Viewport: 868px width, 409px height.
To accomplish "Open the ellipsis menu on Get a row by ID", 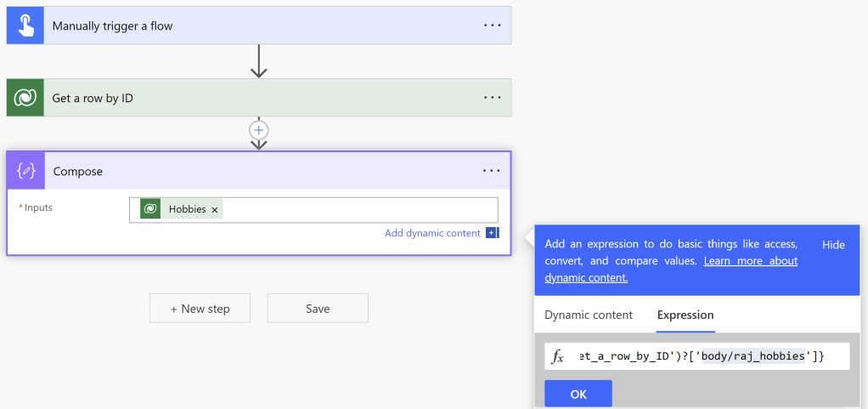I will [493, 98].
